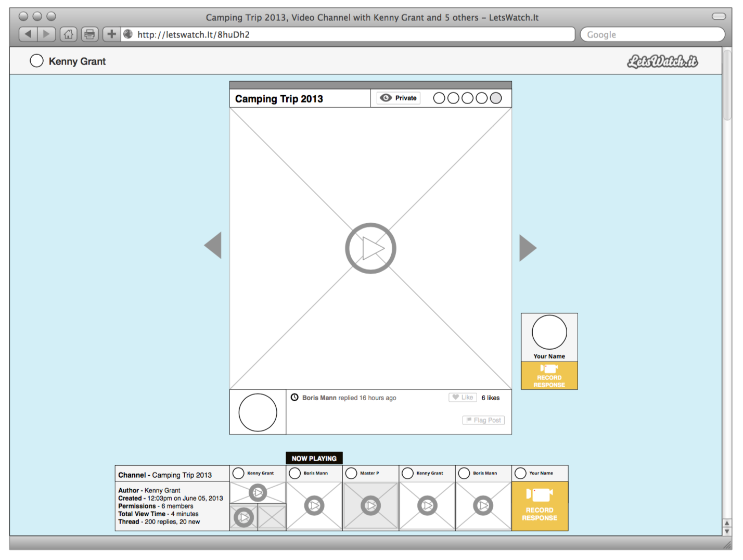Flag Boris Mann's post
The height and width of the screenshot is (560, 743).
483,420
